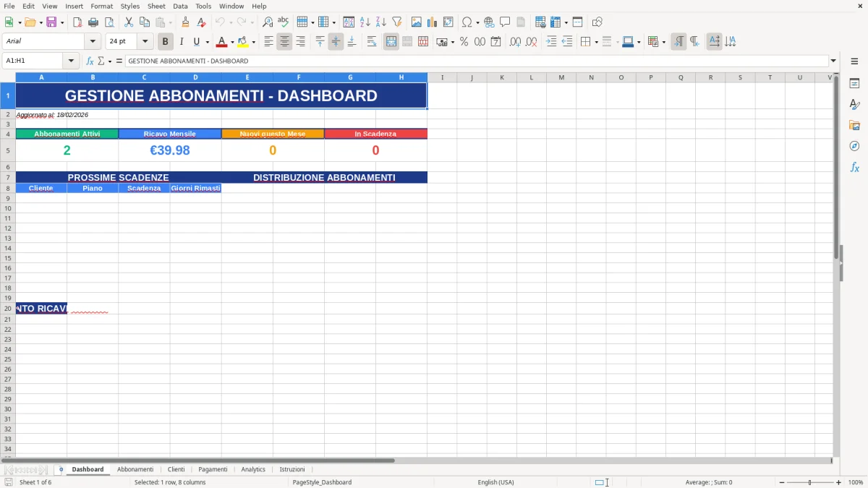Open the Functions sidebar panel
The width and height of the screenshot is (868, 488).
click(x=855, y=167)
